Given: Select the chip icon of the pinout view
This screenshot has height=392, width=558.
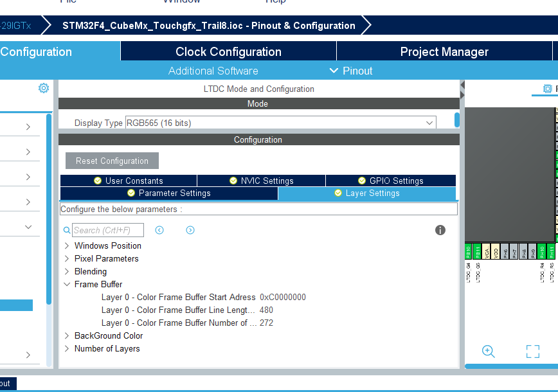Looking at the screenshot, I should (547, 89).
